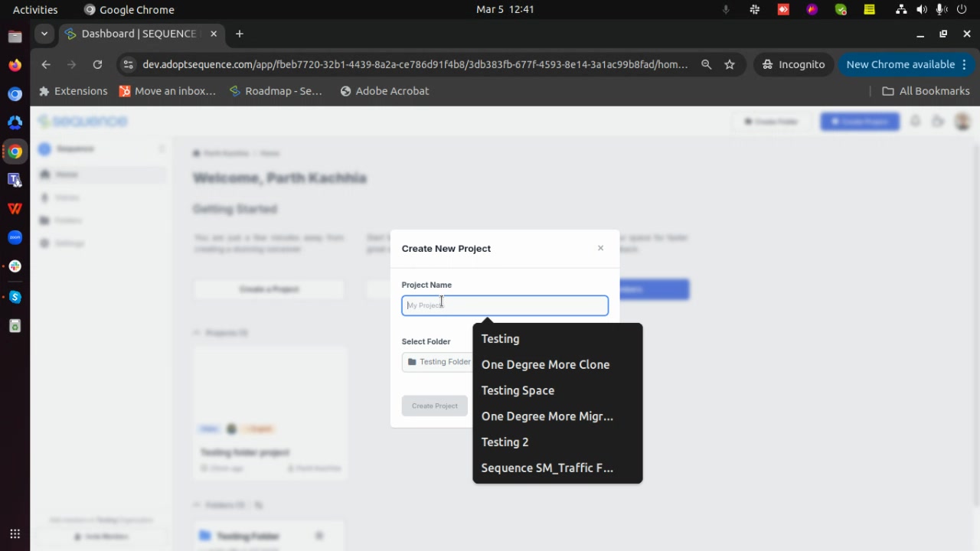Click the New Chrome available button
The height and width of the screenshot is (551, 980).
click(x=900, y=65)
